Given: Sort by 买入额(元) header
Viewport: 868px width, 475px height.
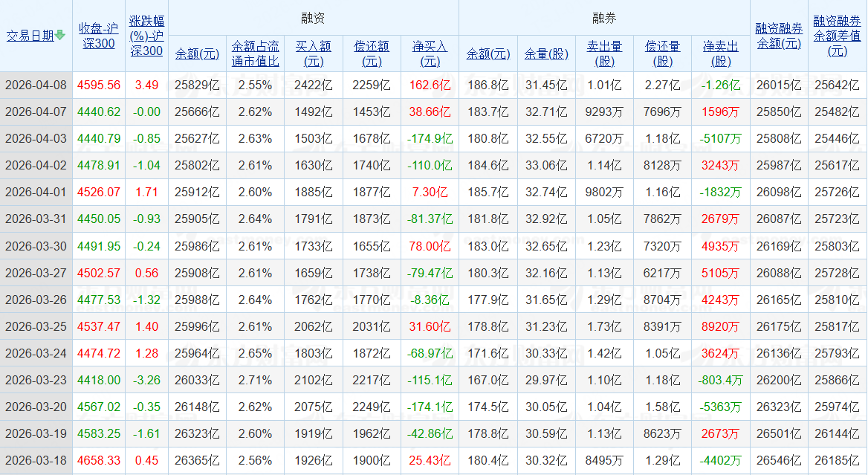Looking at the screenshot, I should [314, 54].
